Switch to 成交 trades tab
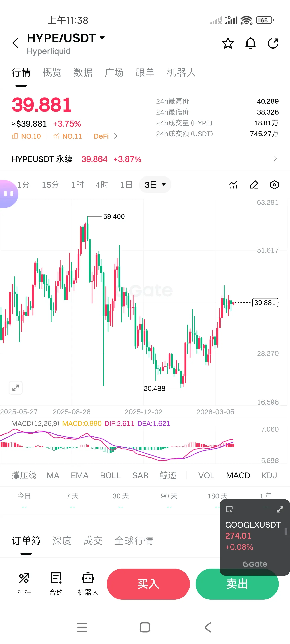 click(x=93, y=541)
